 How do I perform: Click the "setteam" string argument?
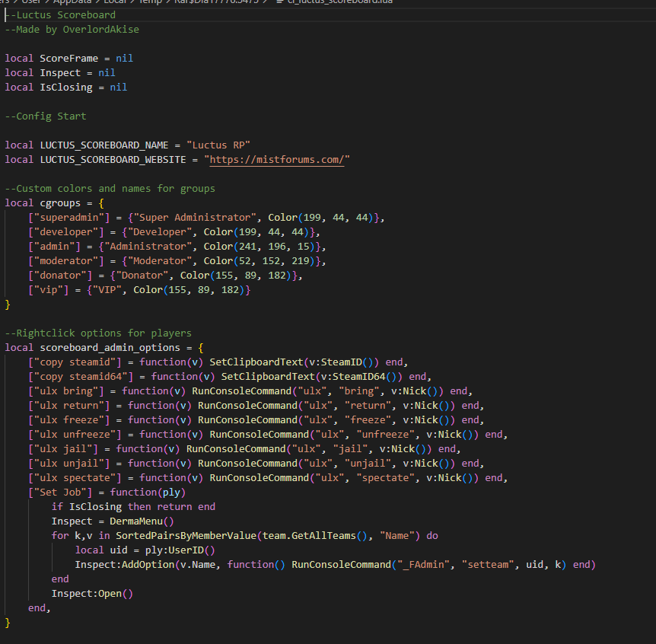[x=487, y=565]
